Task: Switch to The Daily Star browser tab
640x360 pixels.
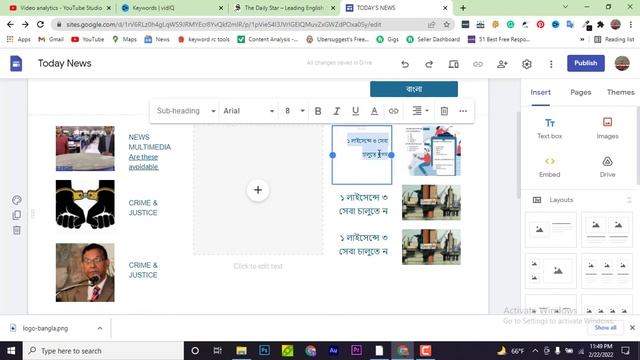Action: [284, 8]
